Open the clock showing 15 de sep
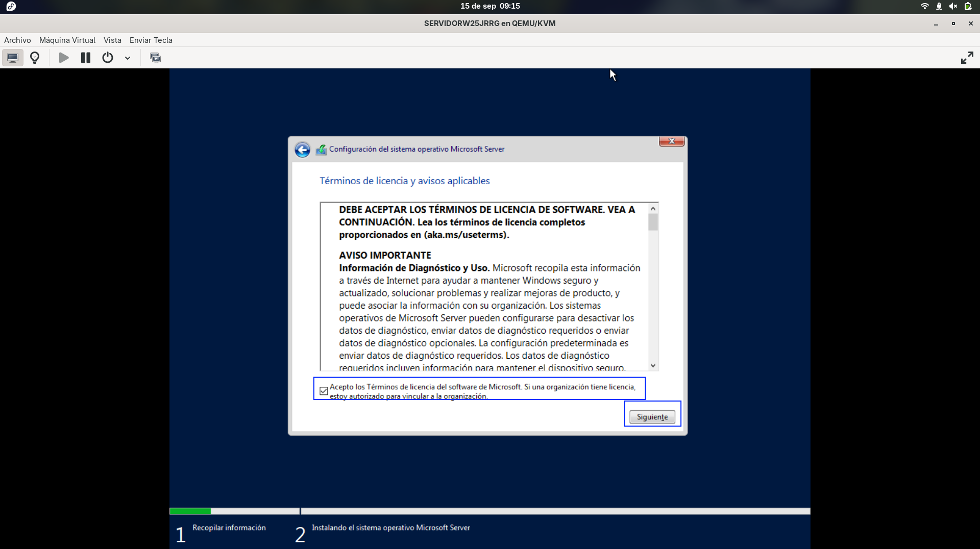 (490, 6)
